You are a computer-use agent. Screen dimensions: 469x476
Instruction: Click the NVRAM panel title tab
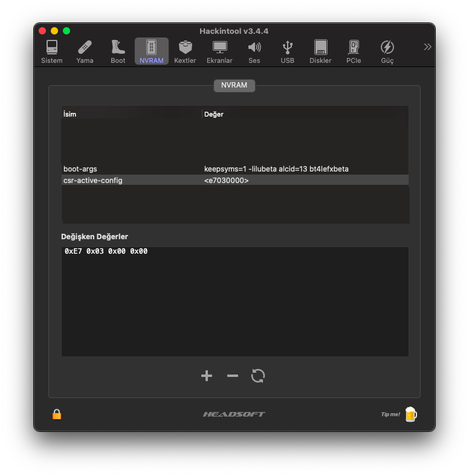coord(234,85)
